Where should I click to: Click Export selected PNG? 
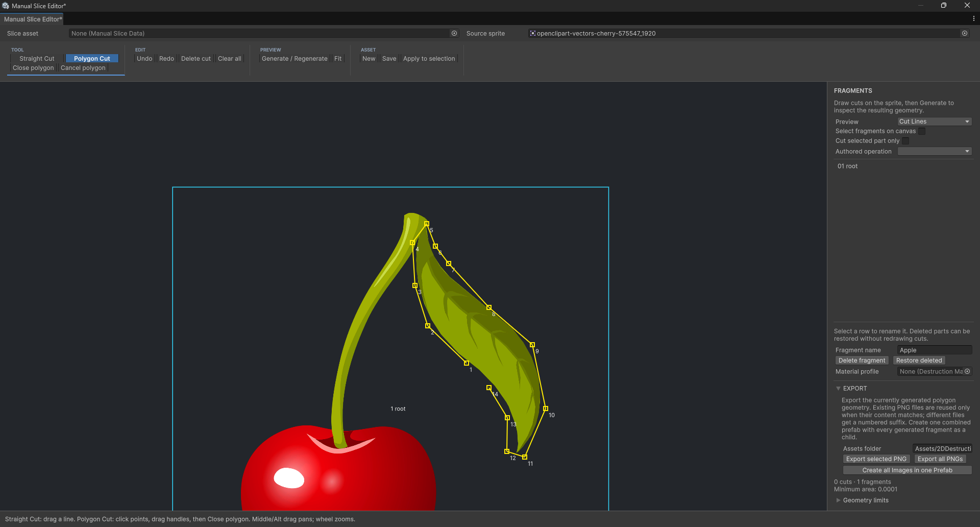coord(876,459)
